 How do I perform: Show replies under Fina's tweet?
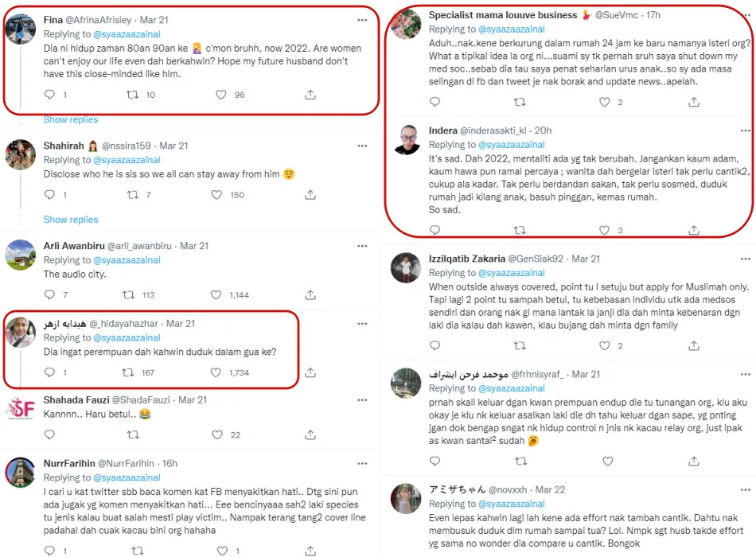[x=71, y=119]
